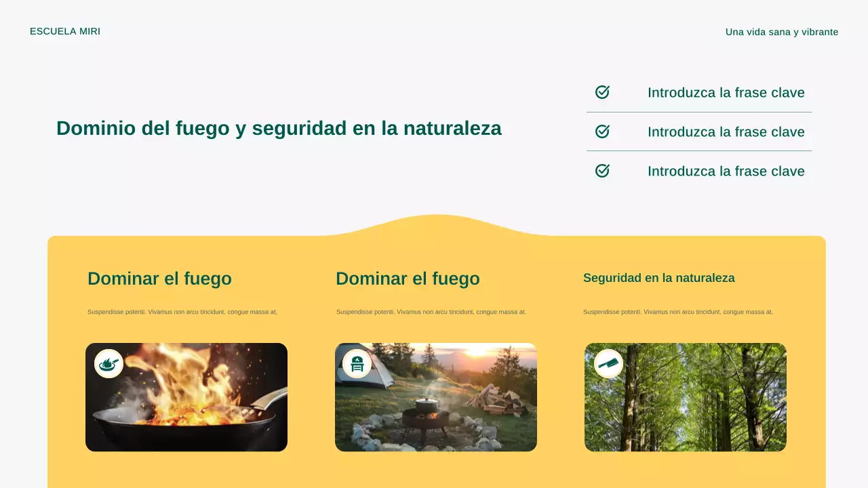Click the description text on nature card
868x488 pixels.
pyautogui.click(x=677, y=312)
